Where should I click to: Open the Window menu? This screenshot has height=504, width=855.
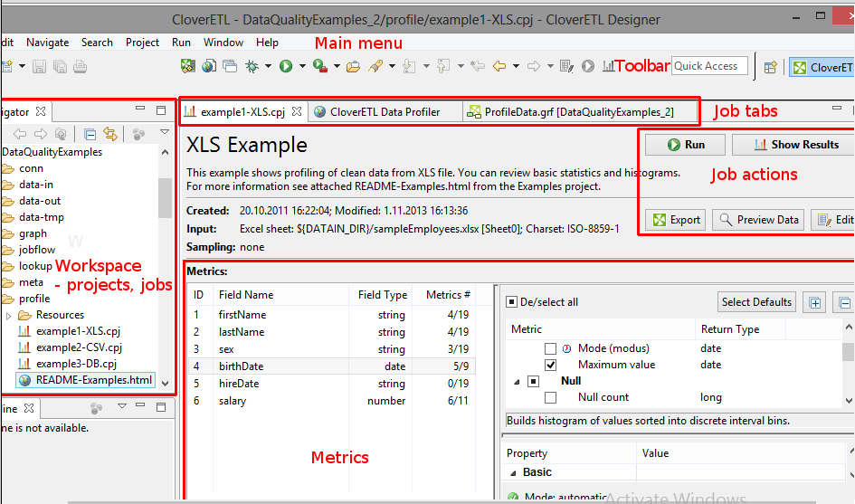223,43
